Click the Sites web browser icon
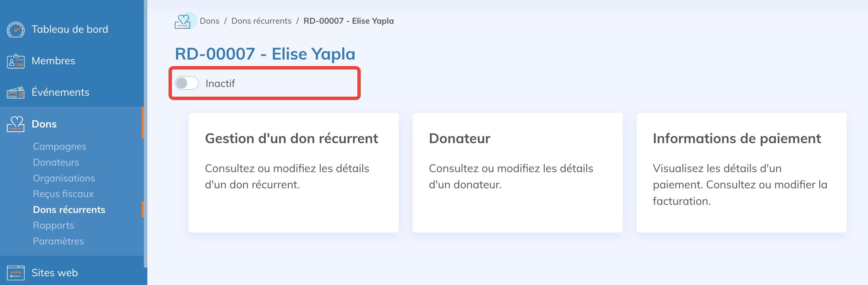Screen dimensions: 868x285 pos(16,273)
